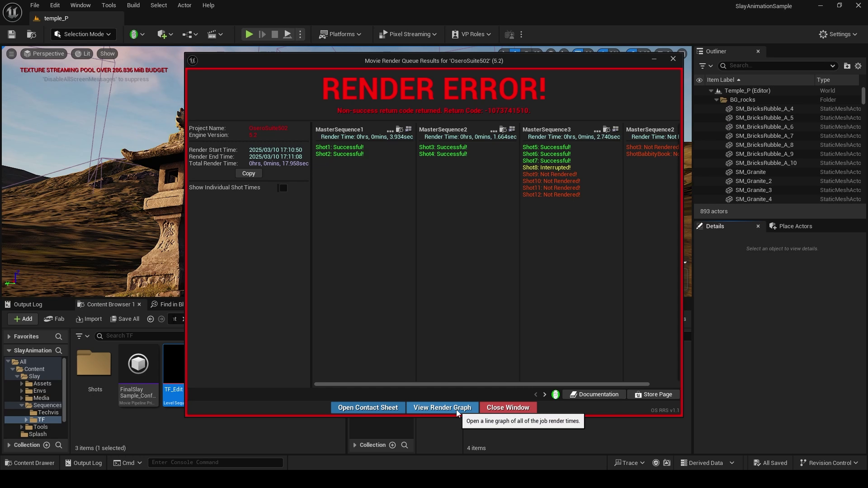Screen dimensions: 868x488
Task: Open the editor Settings dropdown
Action: click(x=838, y=34)
